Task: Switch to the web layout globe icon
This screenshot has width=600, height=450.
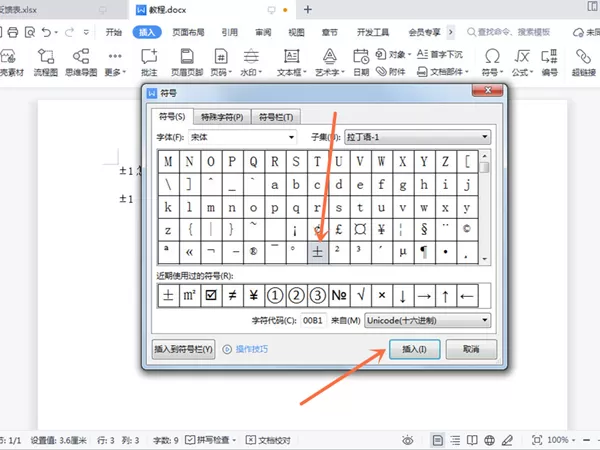Action: pos(489,440)
